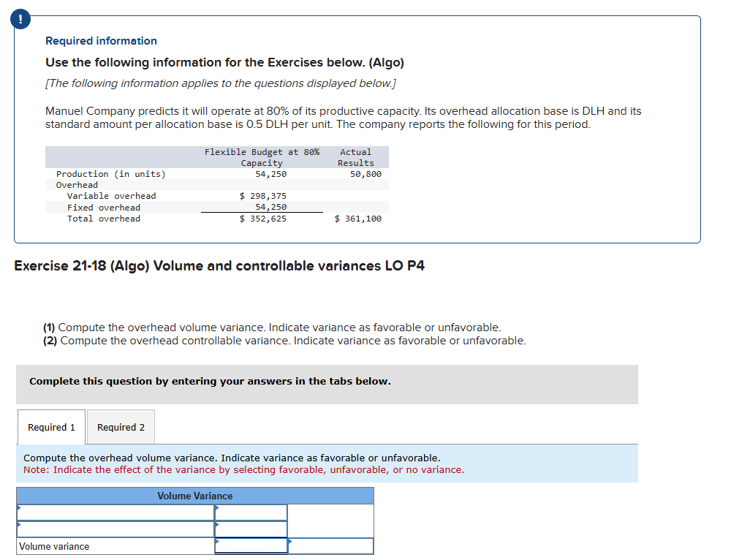Click the Volume variance total amount field
731x560 pixels.
(251, 545)
